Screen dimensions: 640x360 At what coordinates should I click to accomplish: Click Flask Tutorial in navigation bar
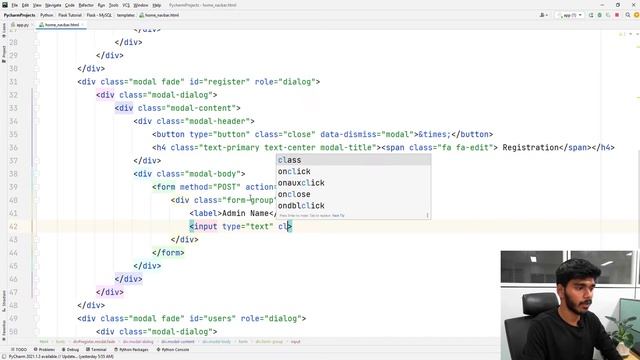point(70,15)
